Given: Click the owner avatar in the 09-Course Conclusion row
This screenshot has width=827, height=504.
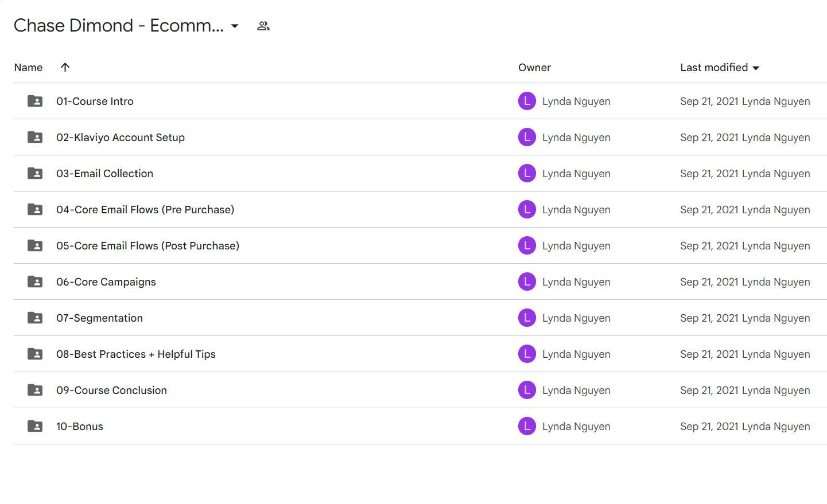Looking at the screenshot, I should pos(527,390).
